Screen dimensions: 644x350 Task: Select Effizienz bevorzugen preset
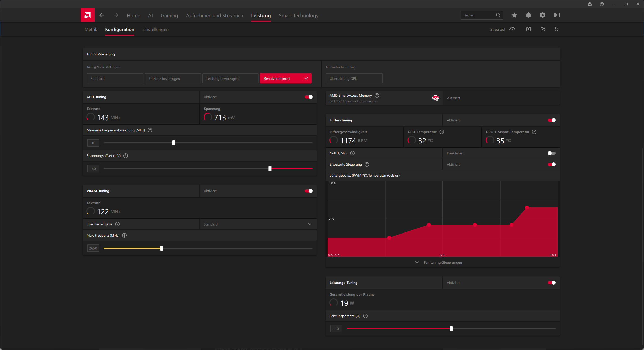click(x=173, y=79)
